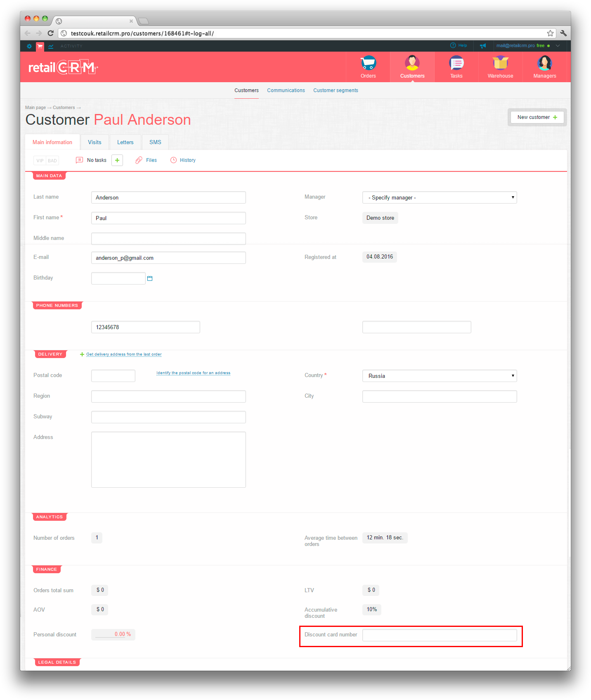This screenshot has height=700, width=591.
Task: Click the retailCRM logo
Action: [x=63, y=67]
